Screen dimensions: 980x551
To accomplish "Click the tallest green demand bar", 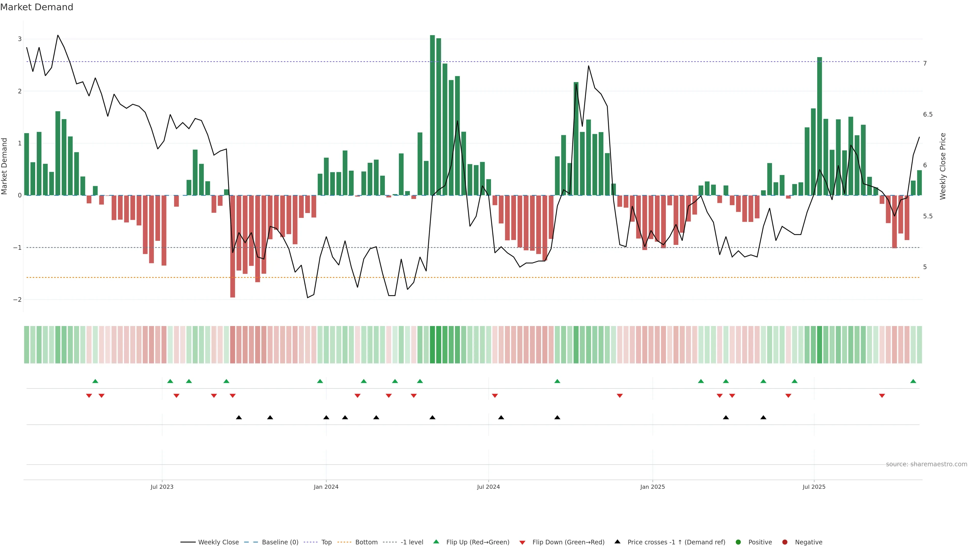I will (432, 114).
